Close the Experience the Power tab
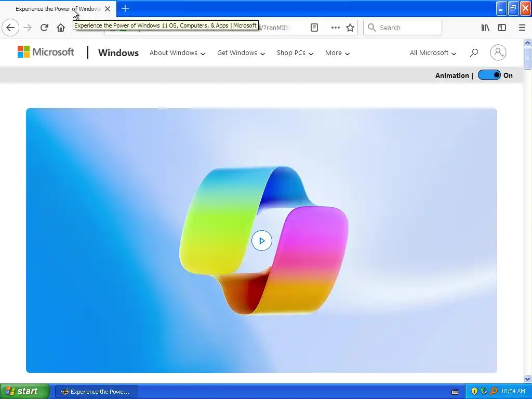532x399 pixels. click(108, 9)
